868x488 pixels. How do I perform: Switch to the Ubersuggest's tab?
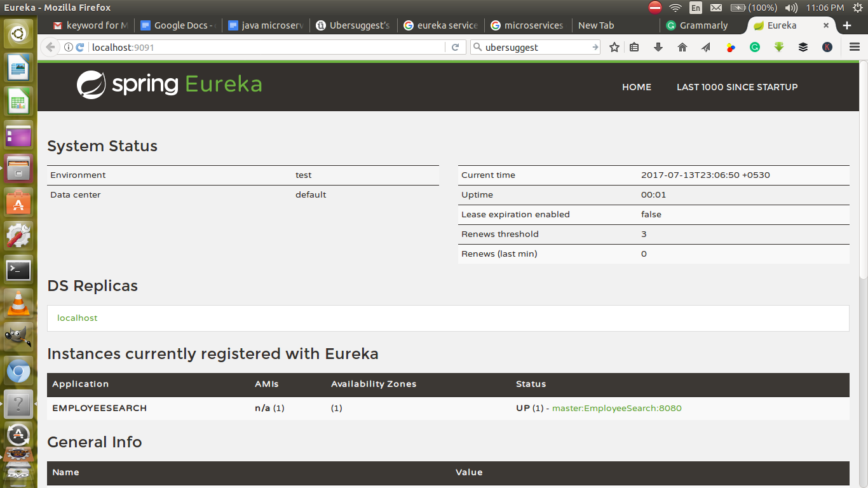point(353,25)
